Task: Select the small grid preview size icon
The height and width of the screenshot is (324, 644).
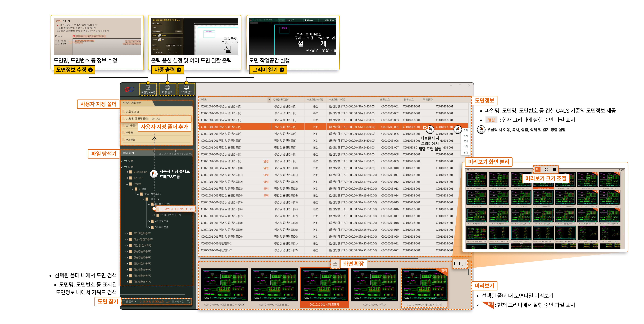Action: pos(537,169)
